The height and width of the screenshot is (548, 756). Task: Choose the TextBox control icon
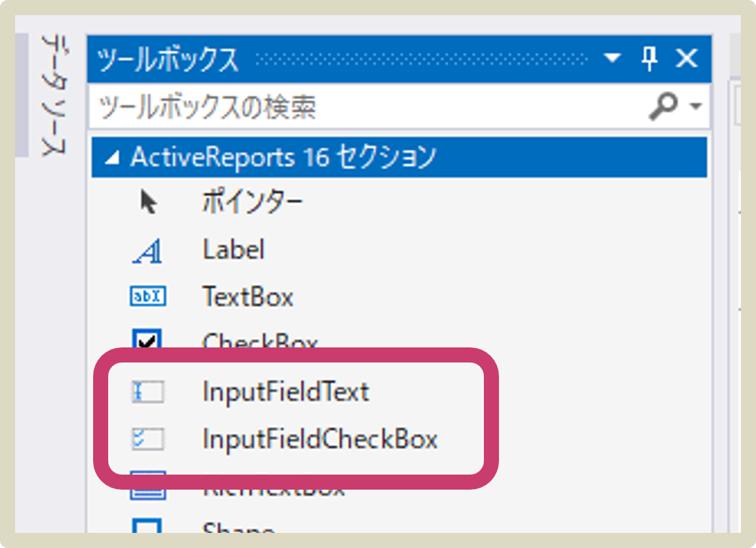point(148,296)
